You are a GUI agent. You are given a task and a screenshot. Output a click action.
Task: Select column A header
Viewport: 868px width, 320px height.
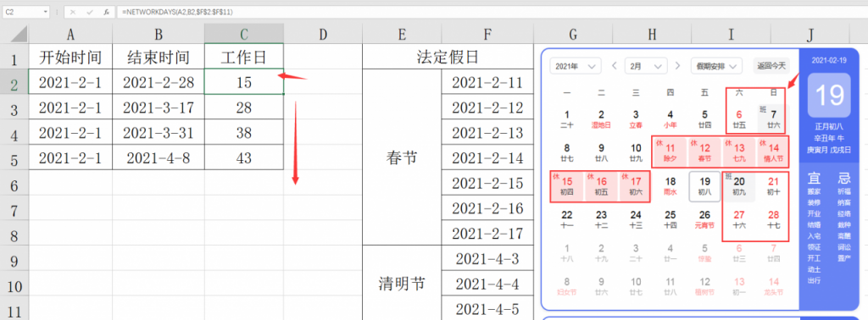pyautogui.click(x=70, y=34)
